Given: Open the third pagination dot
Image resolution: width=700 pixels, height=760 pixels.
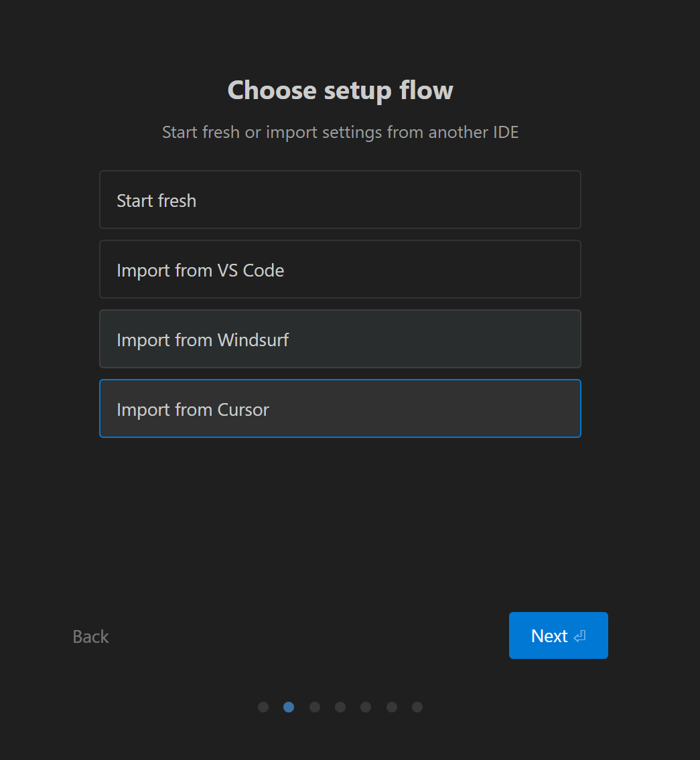Looking at the screenshot, I should (x=315, y=707).
